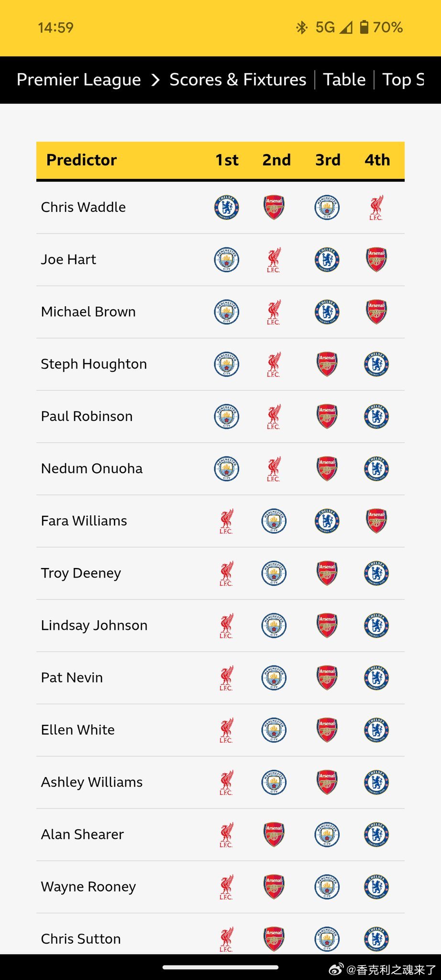
Task: Tap Steph Houghton's 2nd place Liverpool crest
Action: [x=274, y=364]
